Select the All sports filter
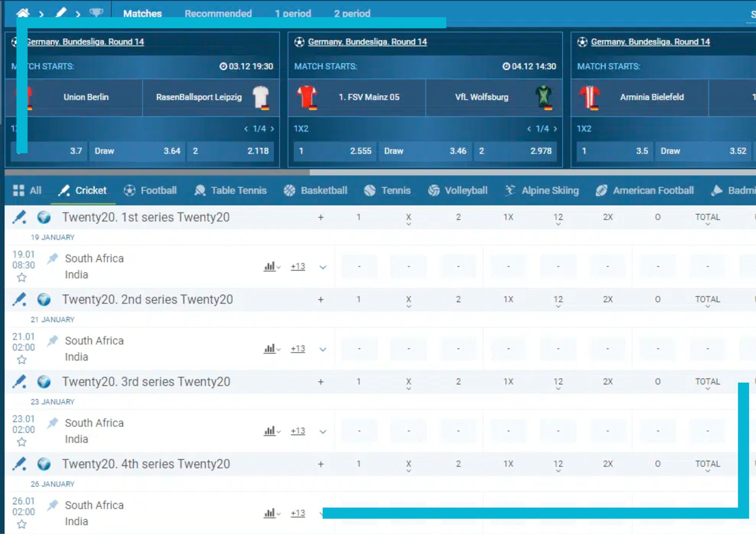The width and height of the screenshot is (756, 534). tap(27, 190)
